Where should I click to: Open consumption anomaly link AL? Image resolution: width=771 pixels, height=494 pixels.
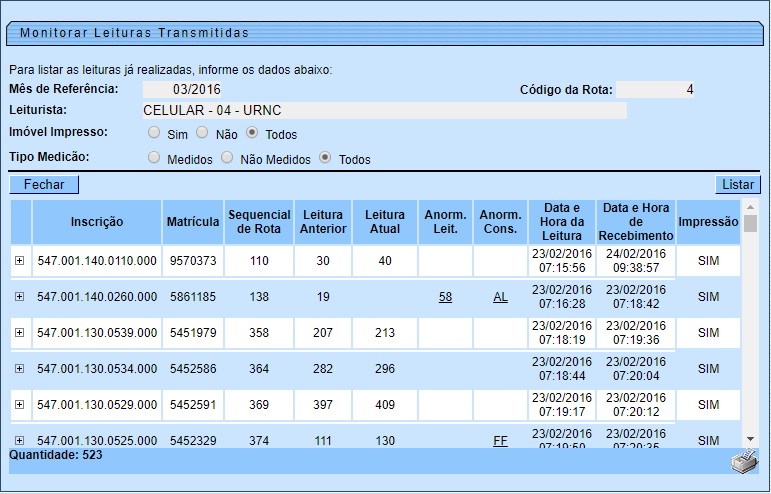point(500,297)
